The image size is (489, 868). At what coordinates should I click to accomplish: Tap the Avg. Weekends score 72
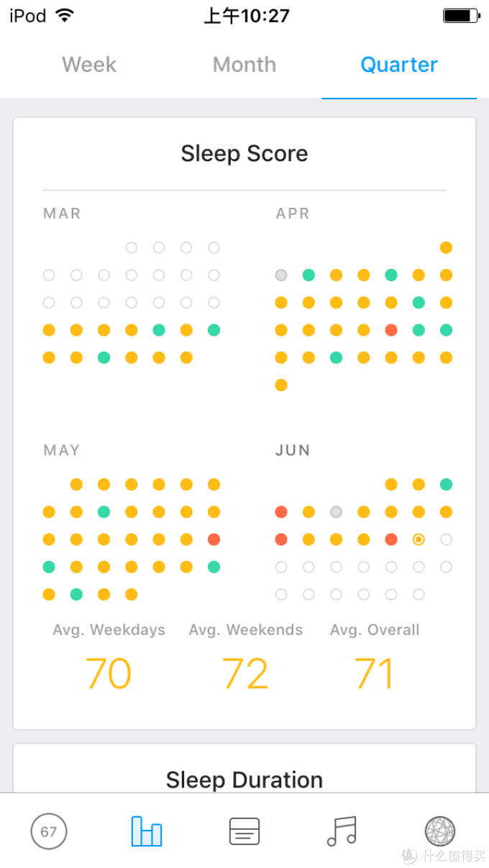click(245, 674)
